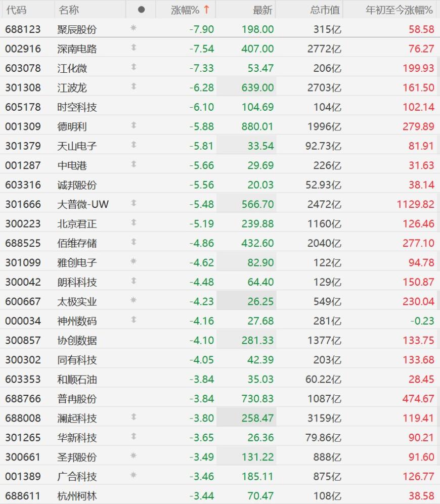Select stock name 深南电路

77,49
